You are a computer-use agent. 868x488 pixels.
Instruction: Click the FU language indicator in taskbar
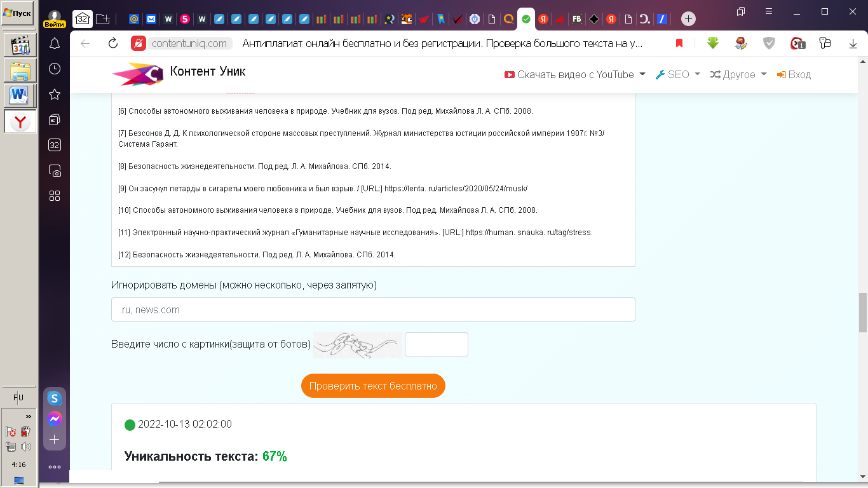tap(18, 398)
